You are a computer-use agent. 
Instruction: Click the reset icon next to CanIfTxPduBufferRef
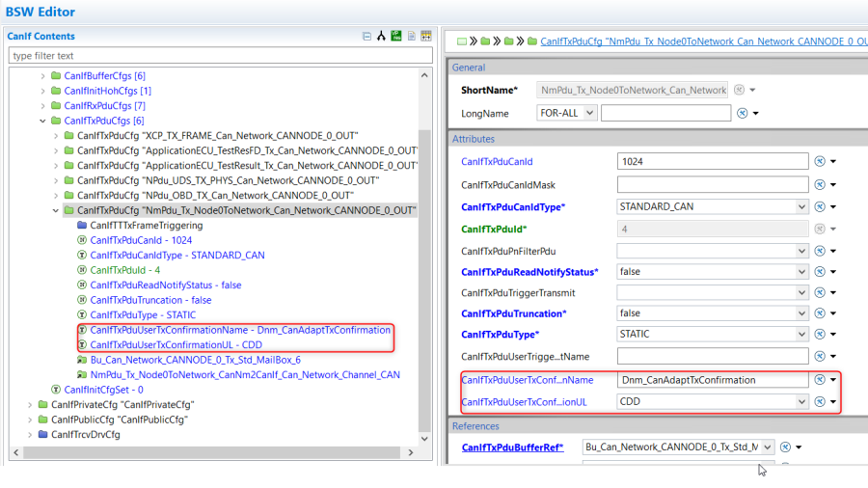[x=785, y=447]
